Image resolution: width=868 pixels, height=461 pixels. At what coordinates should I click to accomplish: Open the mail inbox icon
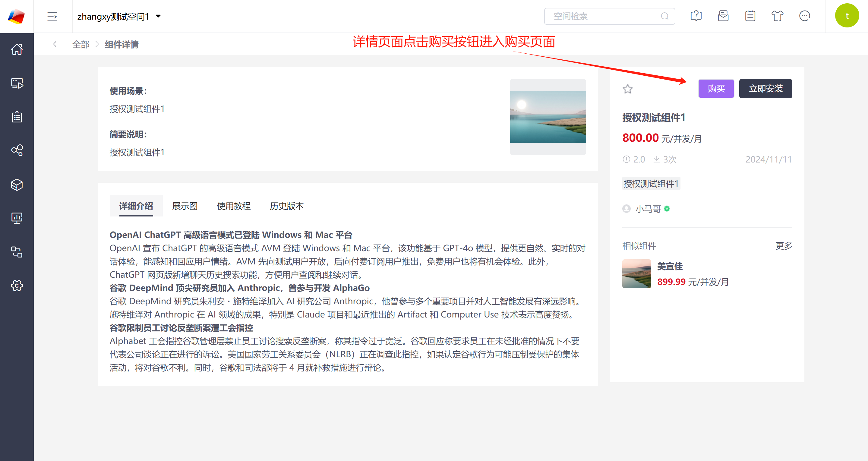723,16
